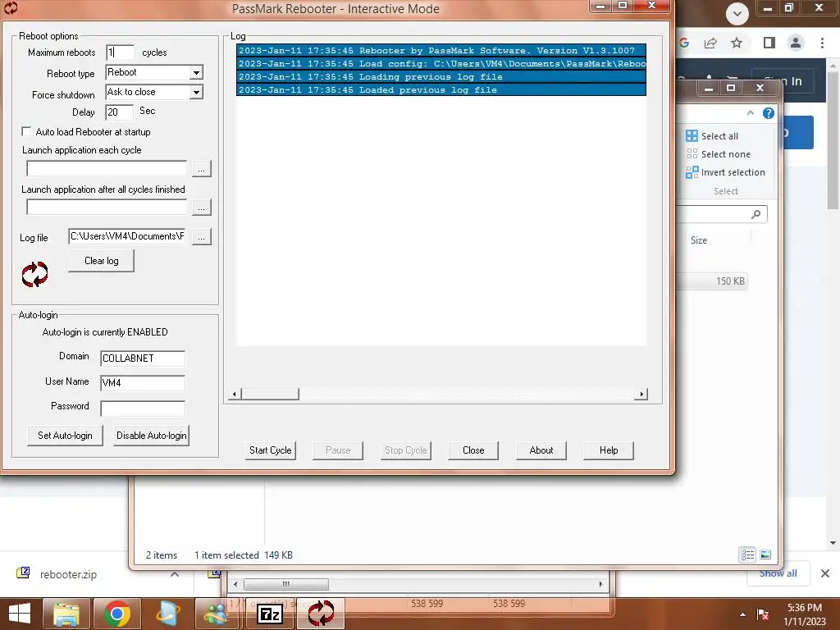Click the Explorer search magnifier icon
Image resolution: width=840 pixels, height=630 pixels.
pyautogui.click(x=756, y=214)
